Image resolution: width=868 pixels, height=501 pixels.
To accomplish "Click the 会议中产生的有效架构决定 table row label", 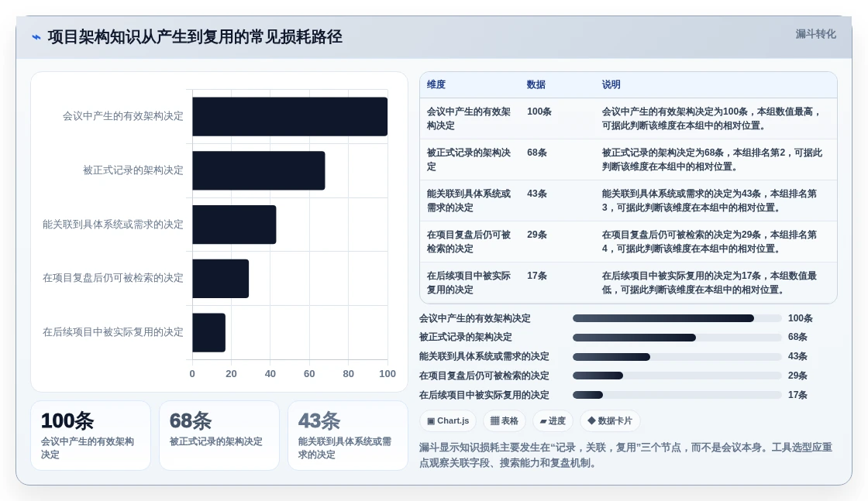I will [469, 118].
